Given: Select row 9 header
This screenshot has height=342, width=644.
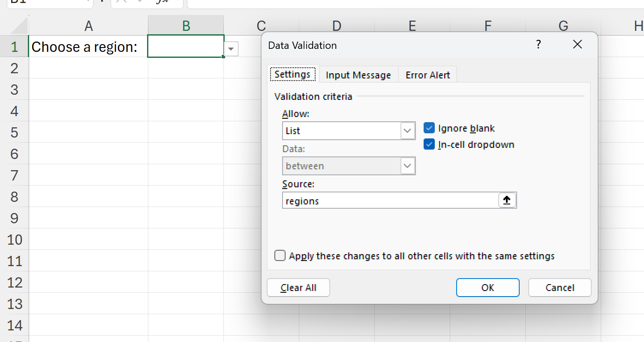Looking at the screenshot, I should (15, 218).
